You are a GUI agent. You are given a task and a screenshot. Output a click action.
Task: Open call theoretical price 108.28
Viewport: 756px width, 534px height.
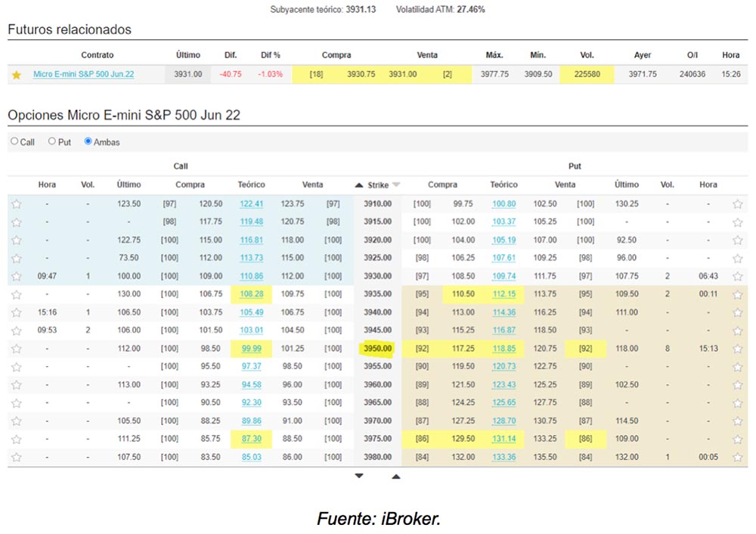[252, 293]
